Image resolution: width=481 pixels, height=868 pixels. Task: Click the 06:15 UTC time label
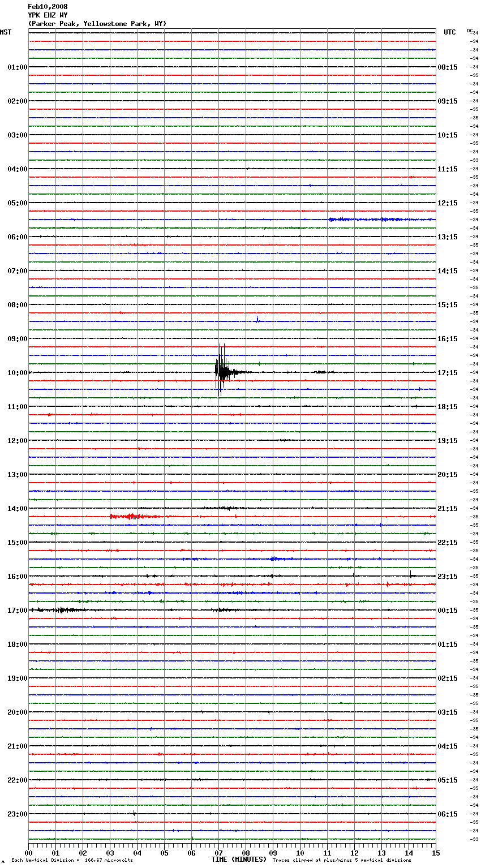click(448, 814)
